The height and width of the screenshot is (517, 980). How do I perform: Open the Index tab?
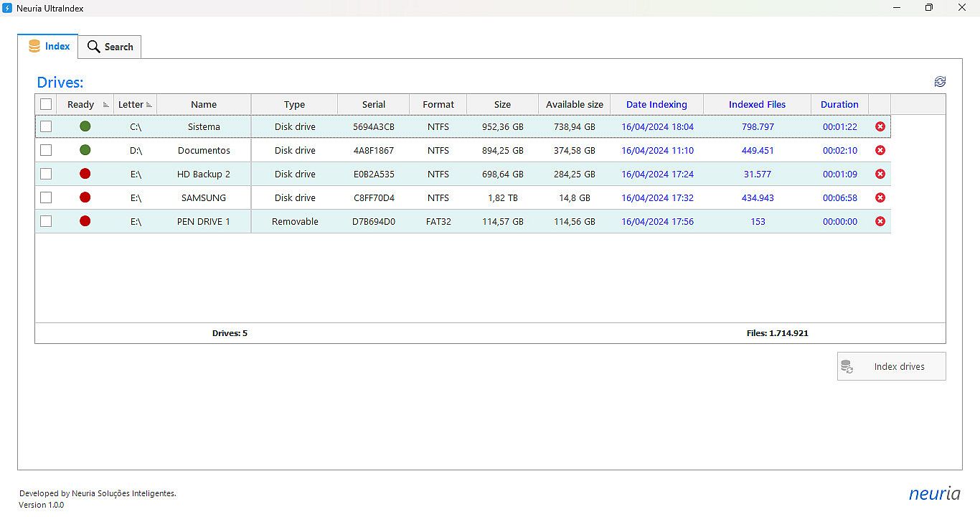49,46
